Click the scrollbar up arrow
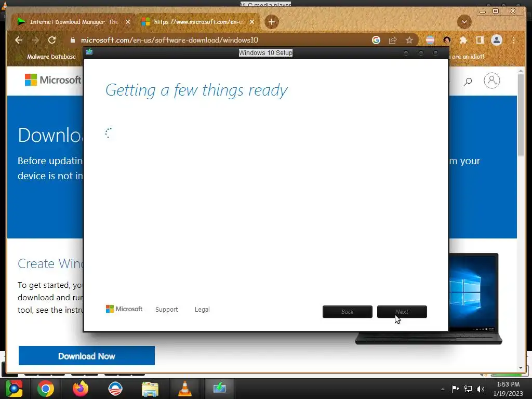 click(521, 71)
